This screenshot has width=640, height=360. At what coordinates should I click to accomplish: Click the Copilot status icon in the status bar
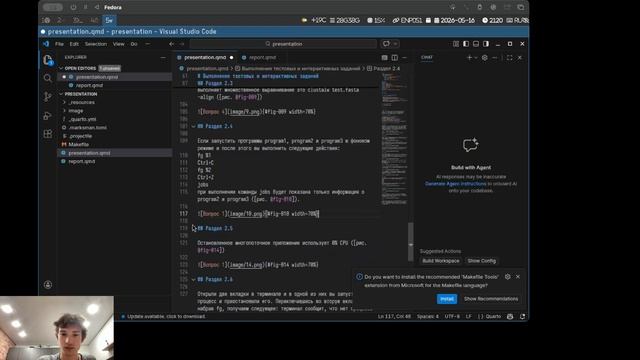coord(510,316)
